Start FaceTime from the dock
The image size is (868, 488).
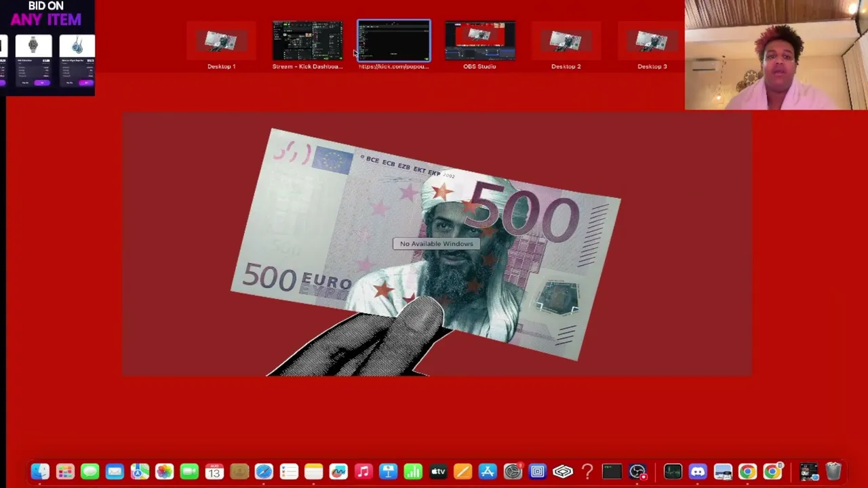tap(189, 472)
